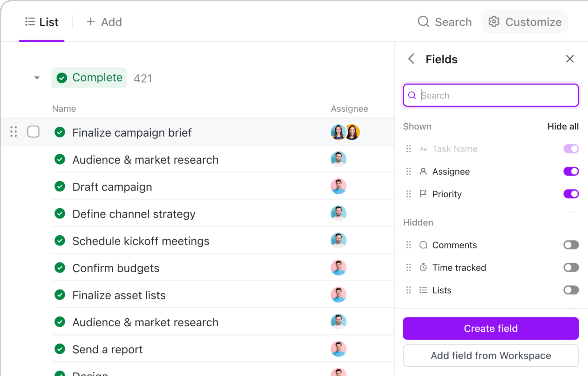Tick the checkbox for Finalize campaign brief
This screenshot has width=588, height=376.
(33, 131)
